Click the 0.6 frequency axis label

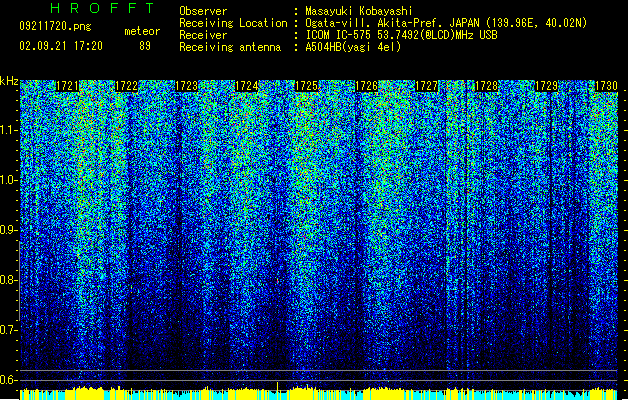[8, 380]
